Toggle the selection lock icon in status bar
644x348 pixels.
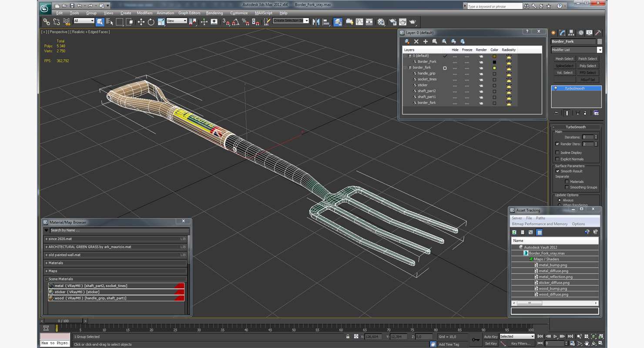click(348, 337)
